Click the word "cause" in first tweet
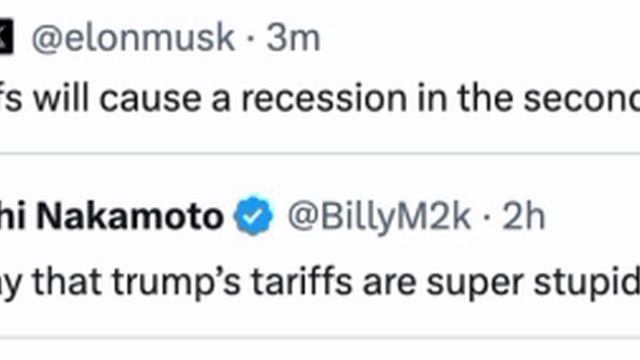 (151, 98)
